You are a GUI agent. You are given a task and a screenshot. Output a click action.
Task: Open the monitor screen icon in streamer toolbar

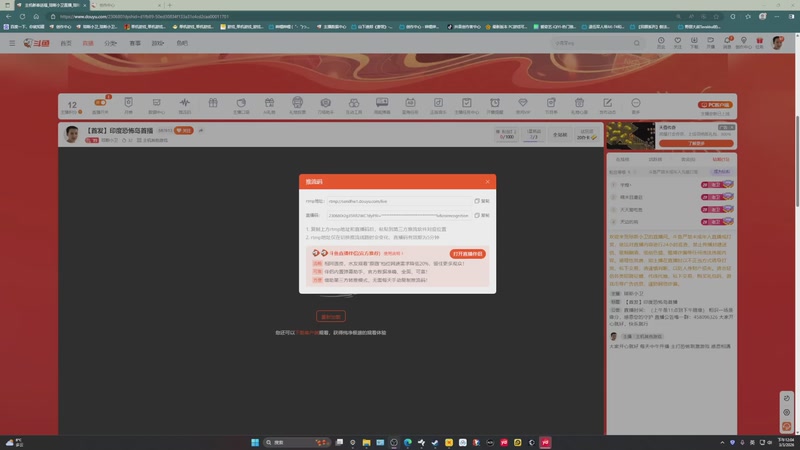click(382, 103)
